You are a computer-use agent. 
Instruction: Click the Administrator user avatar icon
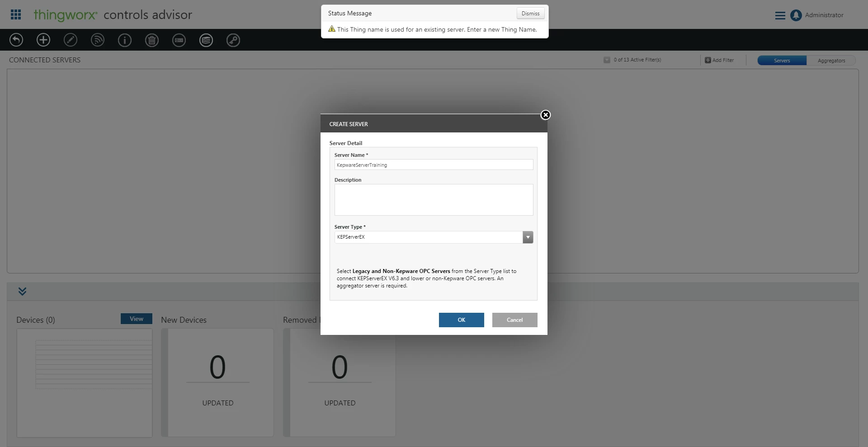[x=796, y=15]
